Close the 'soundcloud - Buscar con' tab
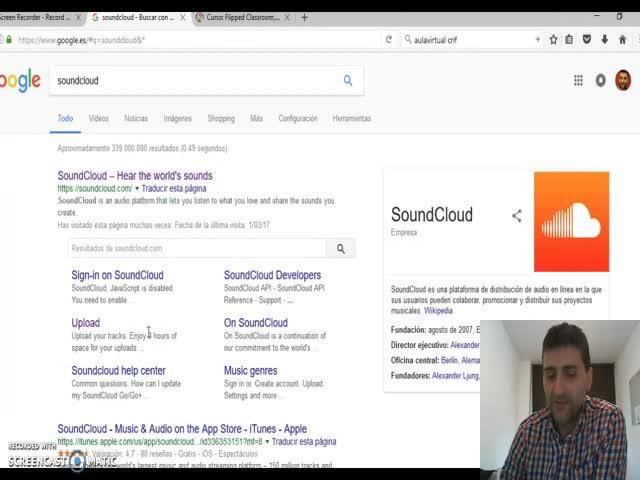This screenshot has width=640, height=480. pyautogui.click(x=183, y=18)
